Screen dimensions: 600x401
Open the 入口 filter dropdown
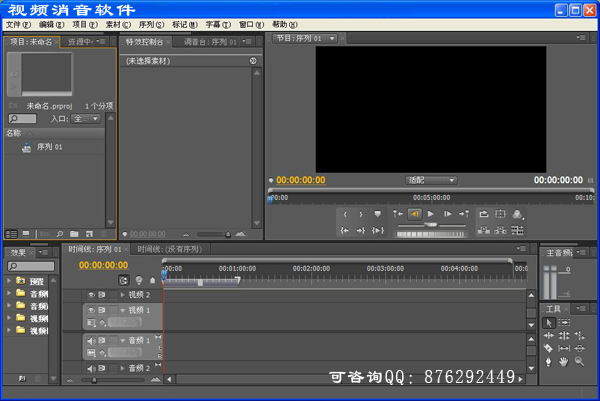coord(86,119)
